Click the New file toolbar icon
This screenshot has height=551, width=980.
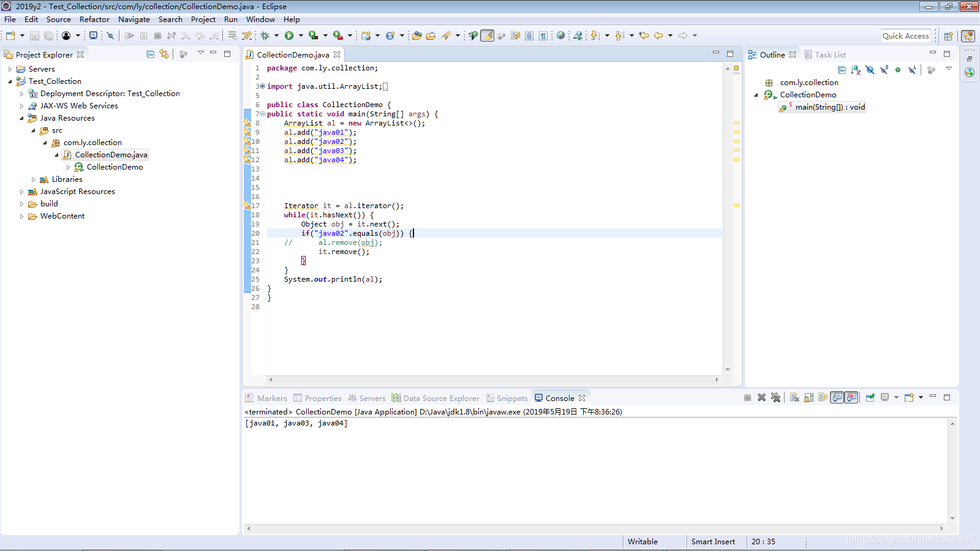pos(10,36)
